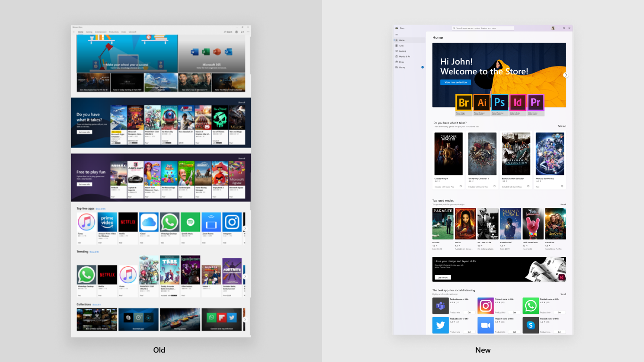Click the user profile avatar in new Store
This screenshot has height=362, width=644.
click(x=553, y=28)
